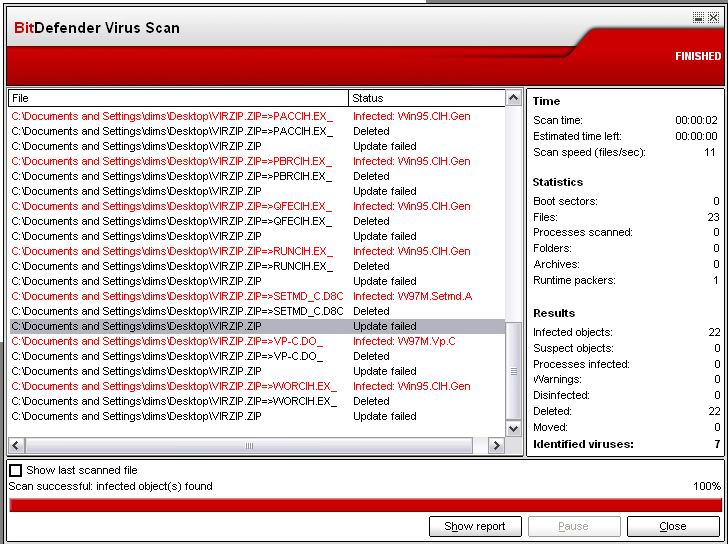Click the FINISHED status banner text
This screenshot has width=728, height=544.
pos(698,56)
